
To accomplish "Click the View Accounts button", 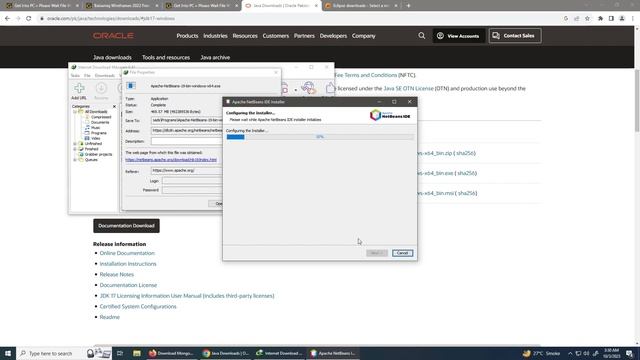I will [x=459, y=36].
